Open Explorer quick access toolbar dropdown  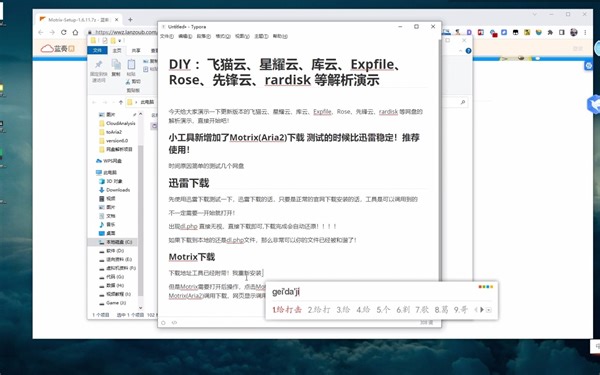coord(119,41)
